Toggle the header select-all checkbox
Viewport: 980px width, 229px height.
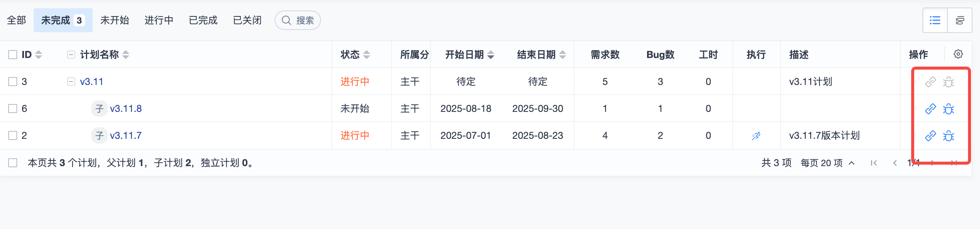pos(13,55)
